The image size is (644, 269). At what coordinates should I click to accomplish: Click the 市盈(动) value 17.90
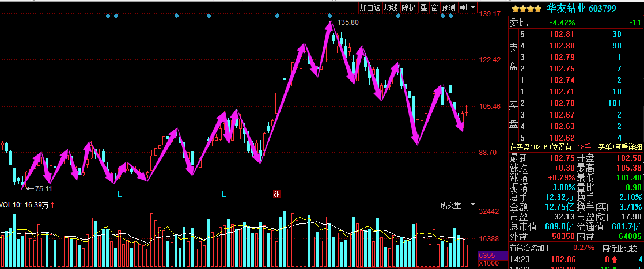click(630, 217)
